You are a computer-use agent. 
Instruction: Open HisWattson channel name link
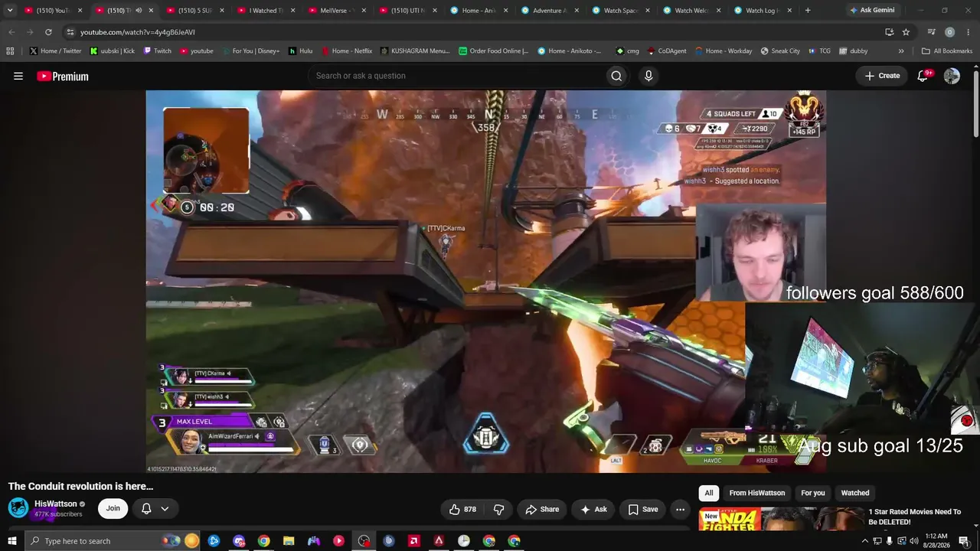click(x=56, y=504)
